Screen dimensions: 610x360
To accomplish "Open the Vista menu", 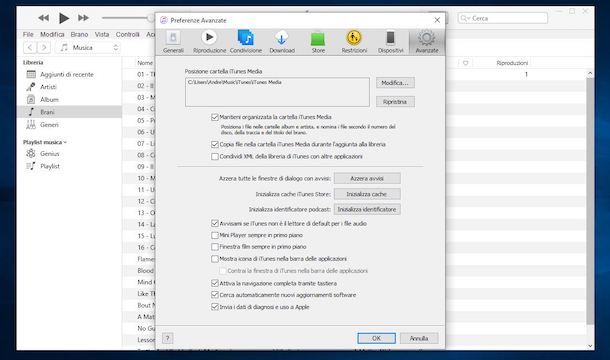I will [x=102, y=34].
